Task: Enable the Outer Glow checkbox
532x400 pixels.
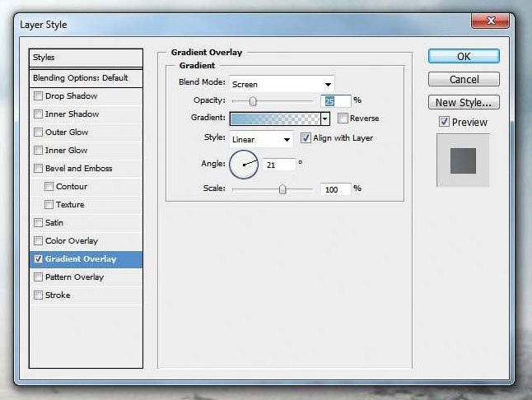Action: pyautogui.click(x=39, y=132)
